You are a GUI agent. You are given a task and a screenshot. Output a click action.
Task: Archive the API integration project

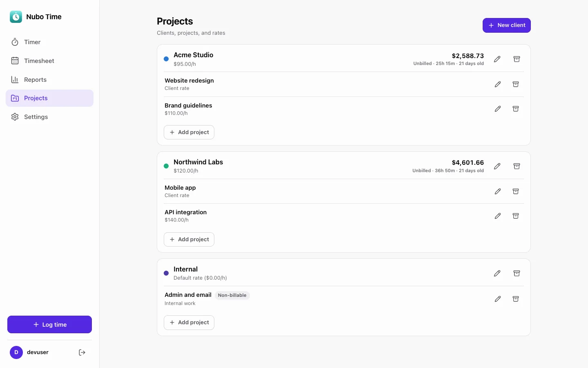(x=516, y=216)
